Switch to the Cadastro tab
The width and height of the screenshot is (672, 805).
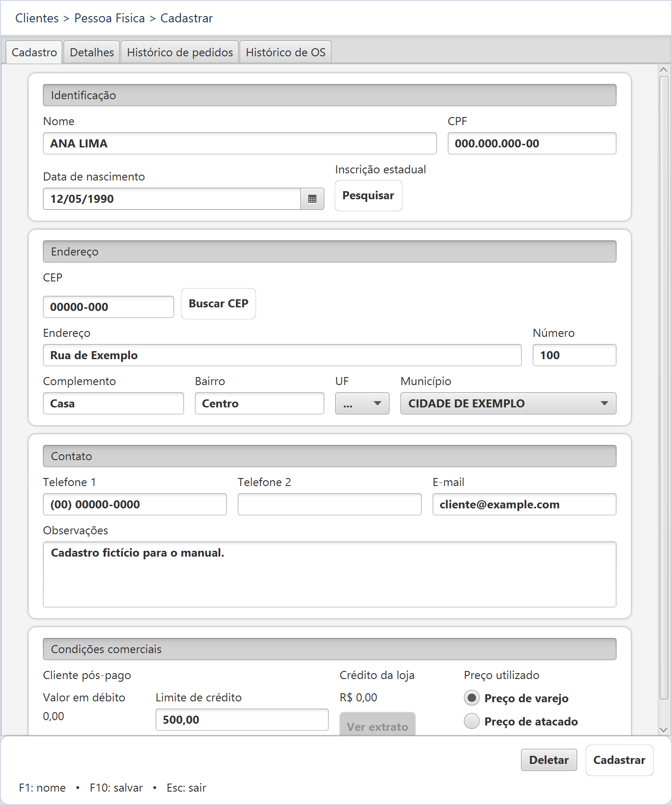tap(34, 52)
